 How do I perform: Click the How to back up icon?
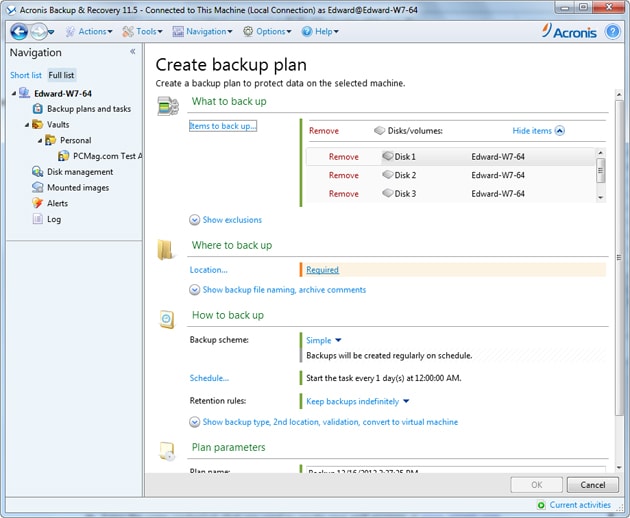point(167,319)
